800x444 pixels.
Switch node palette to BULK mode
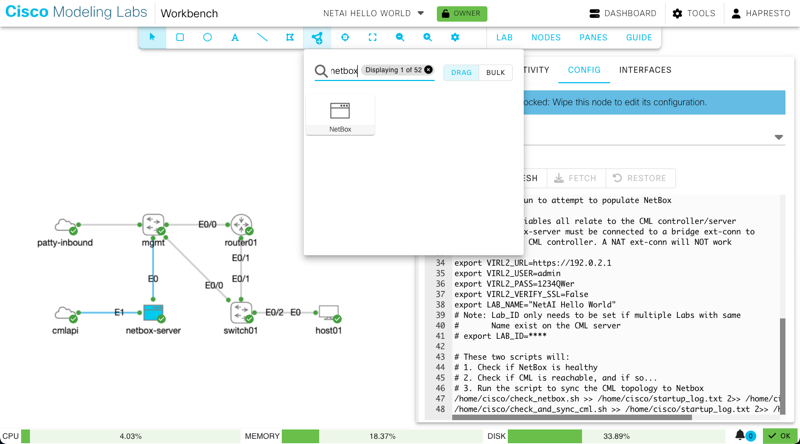tap(495, 72)
